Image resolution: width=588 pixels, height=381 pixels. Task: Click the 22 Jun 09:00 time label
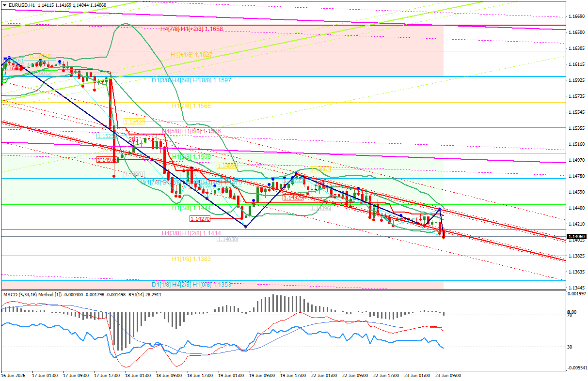[x=355, y=375]
